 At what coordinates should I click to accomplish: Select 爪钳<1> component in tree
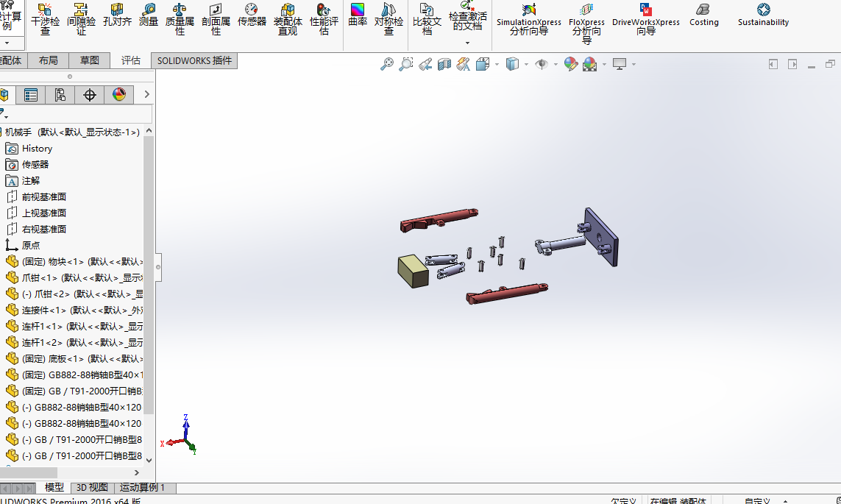click(74, 277)
